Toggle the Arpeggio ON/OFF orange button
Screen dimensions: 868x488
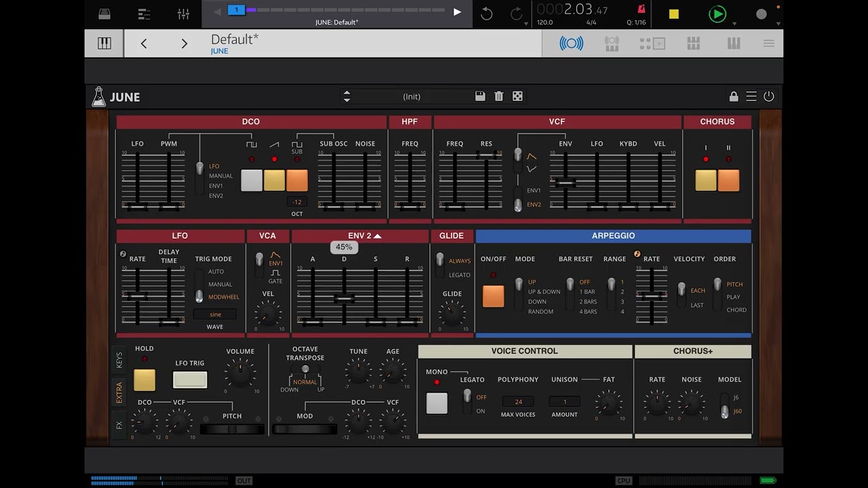click(x=493, y=296)
